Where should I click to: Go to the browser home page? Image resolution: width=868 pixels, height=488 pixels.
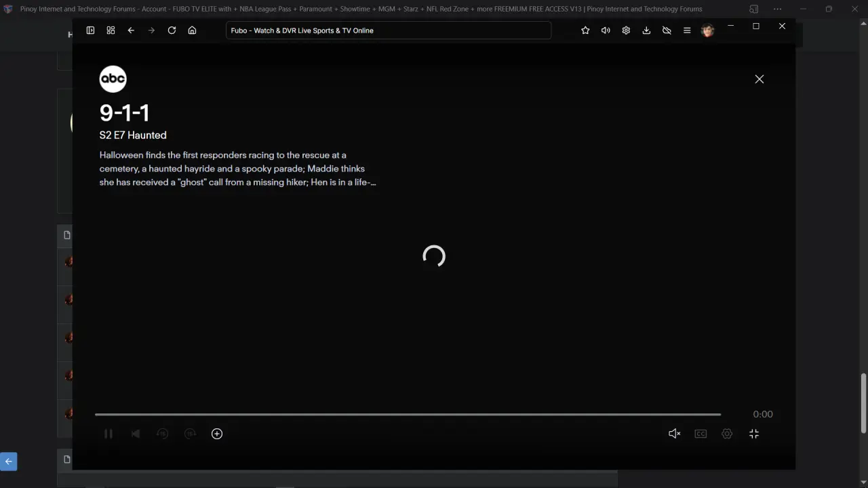click(x=192, y=30)
